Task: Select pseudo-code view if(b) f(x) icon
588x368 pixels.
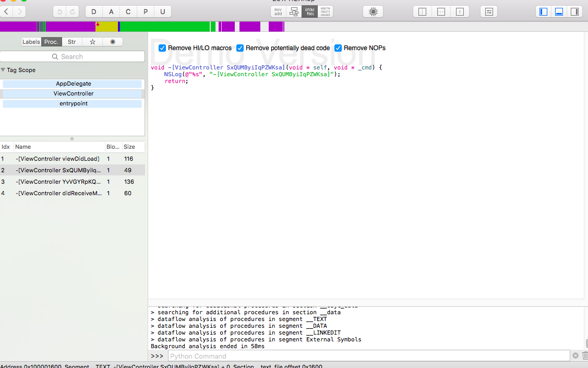Action: (x=310, y=11)
